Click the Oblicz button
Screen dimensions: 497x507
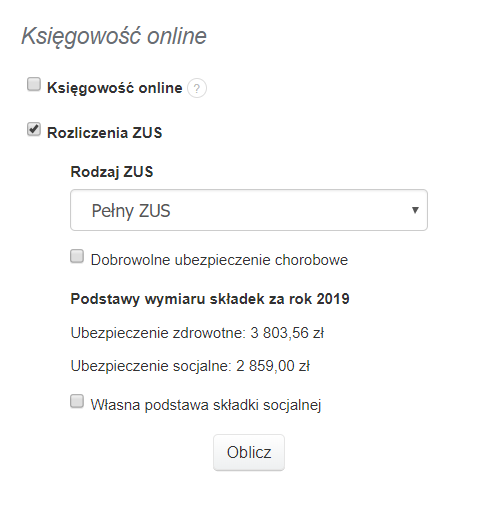[249, 452]
